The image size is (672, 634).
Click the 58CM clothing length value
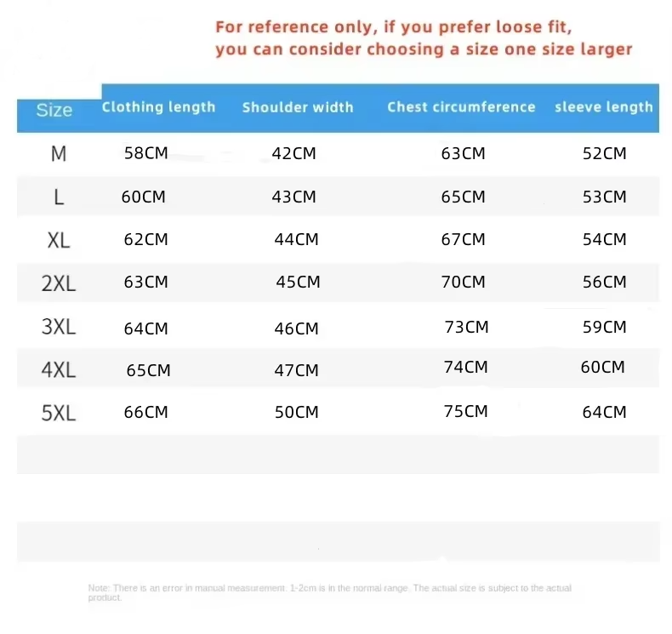point(146,153)
